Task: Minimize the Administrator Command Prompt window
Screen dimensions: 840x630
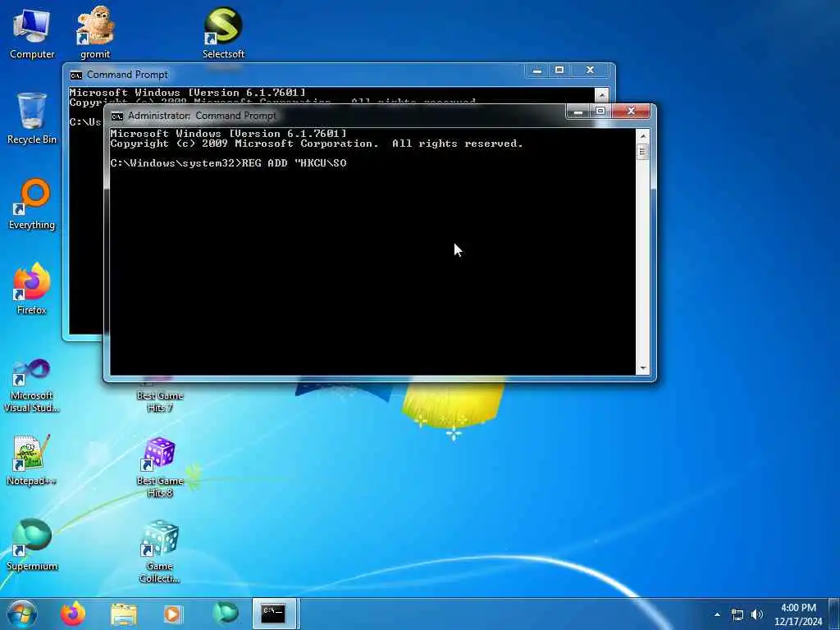Action: click(x=578, y=112)
